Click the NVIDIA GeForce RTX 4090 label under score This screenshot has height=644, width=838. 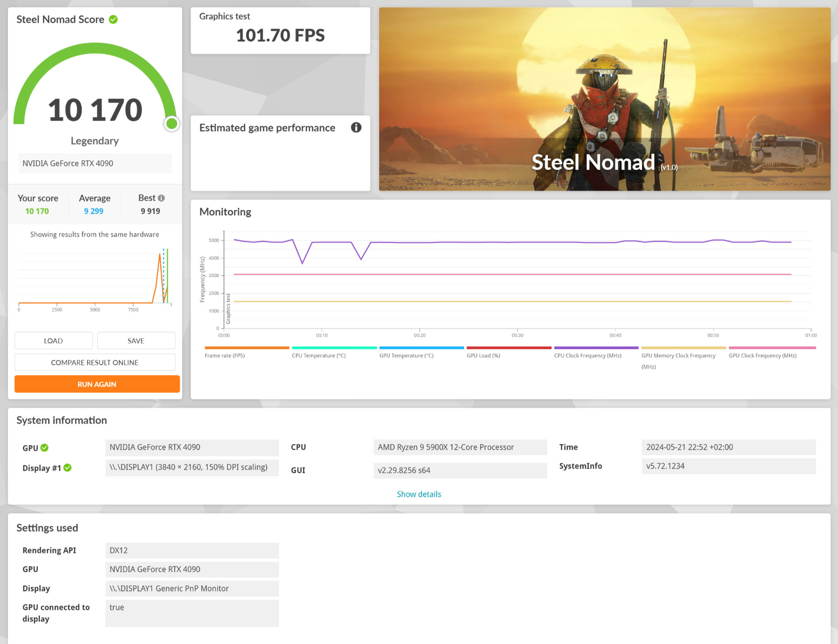pyautogui.click(x=95, y=163)
